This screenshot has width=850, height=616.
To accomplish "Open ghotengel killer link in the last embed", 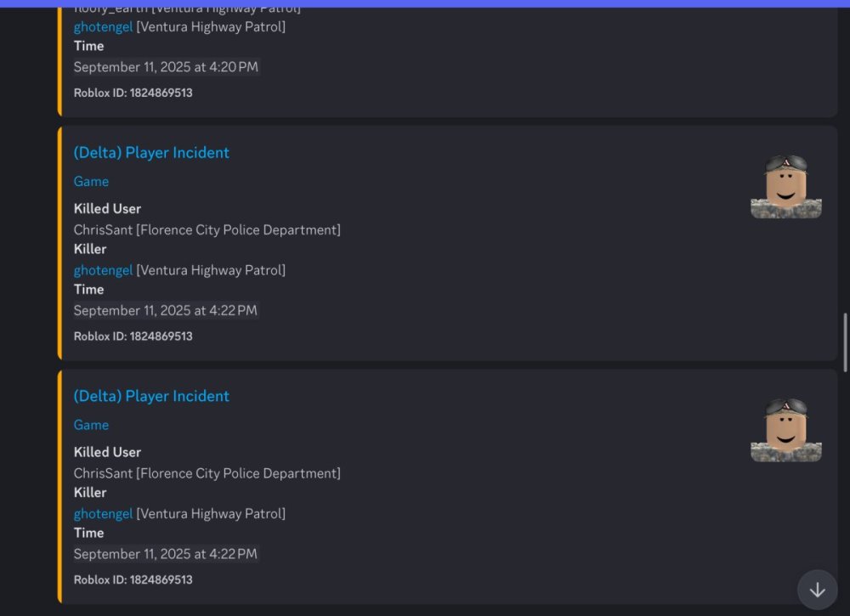I will [x=103, y=513].
